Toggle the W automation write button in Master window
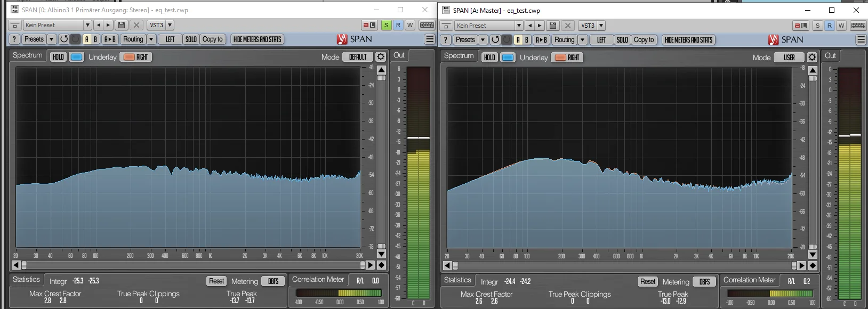Viewport: 868px width, 309px height. pos(841,26)
